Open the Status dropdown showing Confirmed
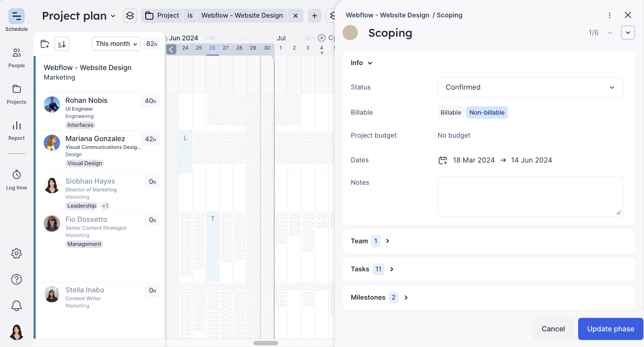Image resolution: width=644 pixels, height=347 pixels. tap(529, 87)
